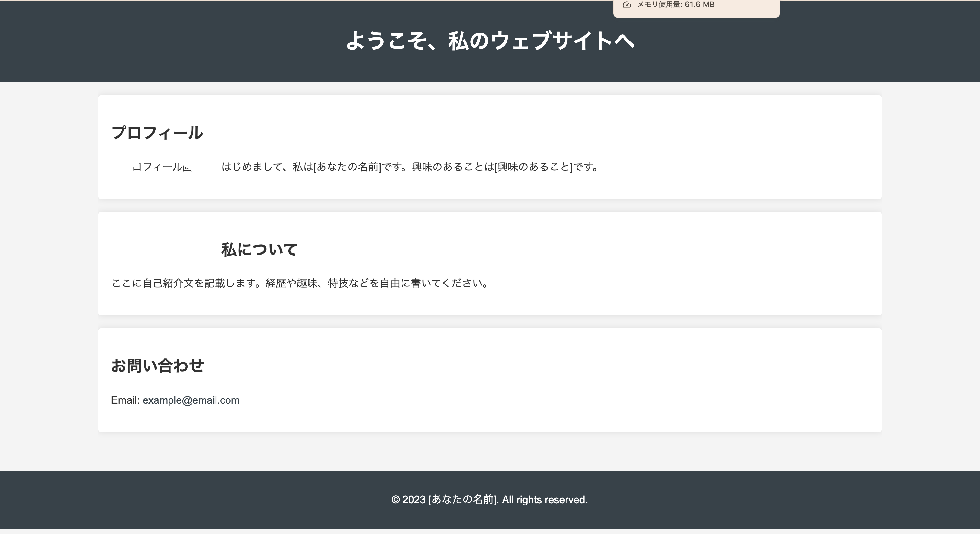
Task: Click the お問い合わせ section heading
Action: coord(158,366)
